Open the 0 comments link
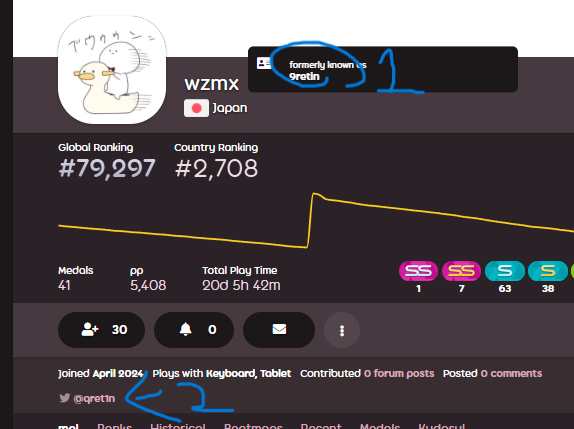 (511, 373)
